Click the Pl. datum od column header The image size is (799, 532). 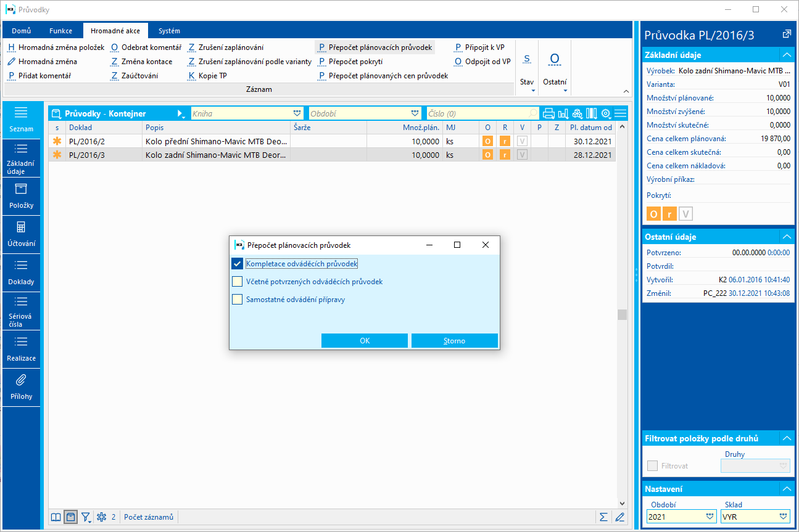point(591,128)
